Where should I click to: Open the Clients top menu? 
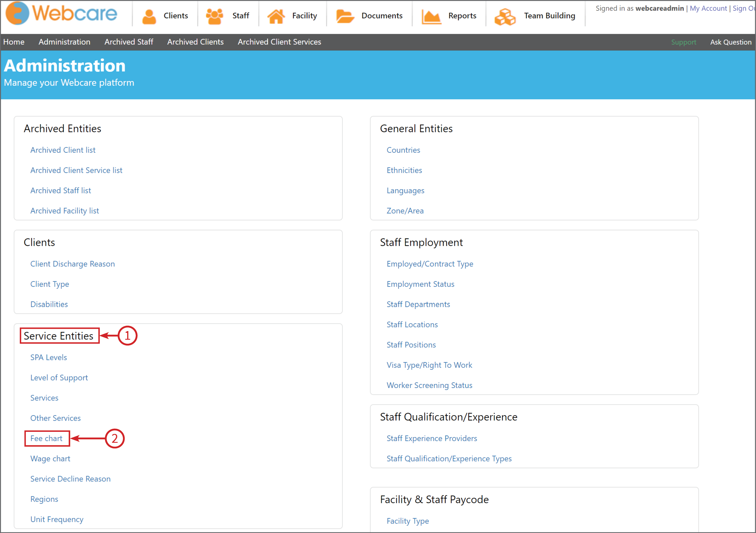[176, 16]
